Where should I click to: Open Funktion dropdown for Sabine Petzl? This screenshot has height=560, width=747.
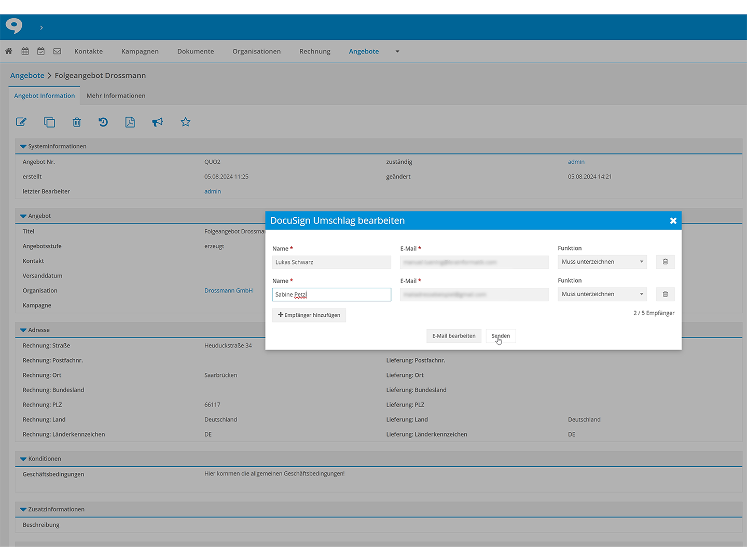(602, 294)
